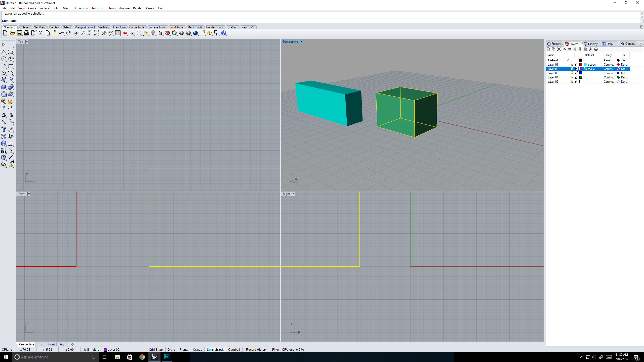Enable Osnap in the status bar
Screen dimensions: 644x362
197,349
